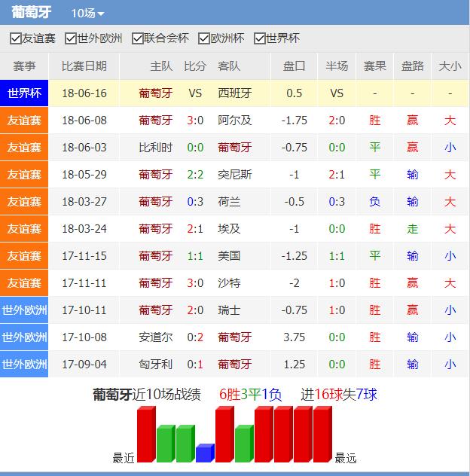470x476 pixels.
Task: Click 比利时 home team link
Action: point(156,148)
